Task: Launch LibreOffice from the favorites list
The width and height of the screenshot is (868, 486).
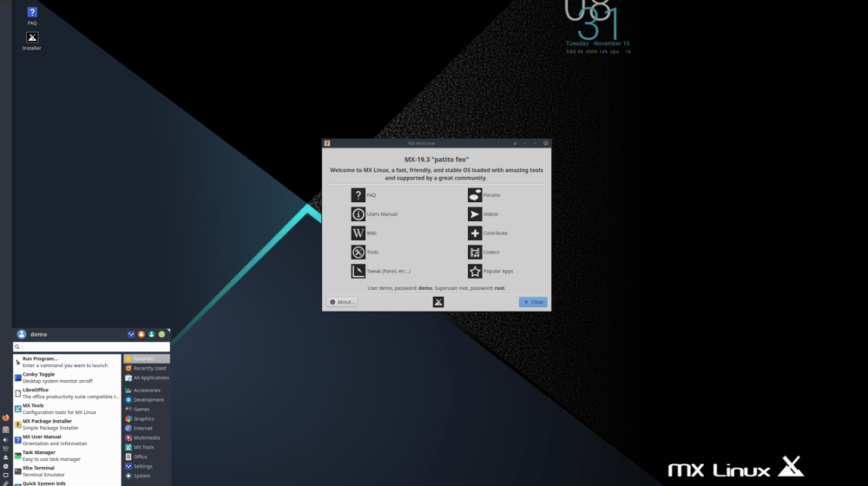Action: (x=67, y=393)
